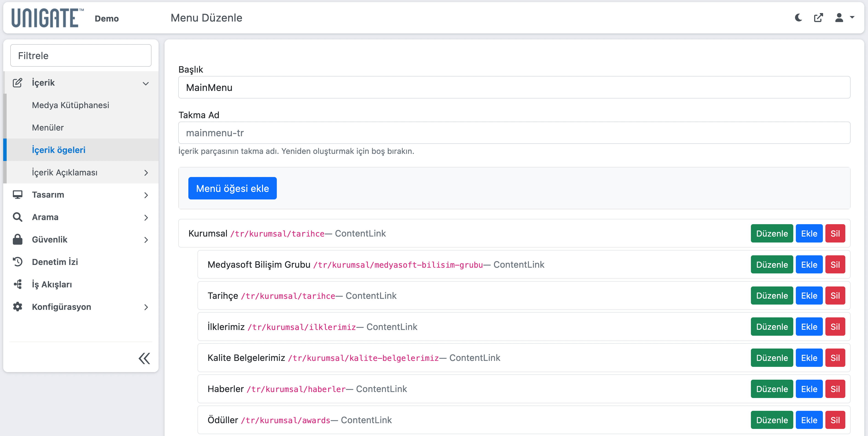Click Düzenle on the Tarihçe row
Screen dimensions: 868x436
(x=772, y=296)
